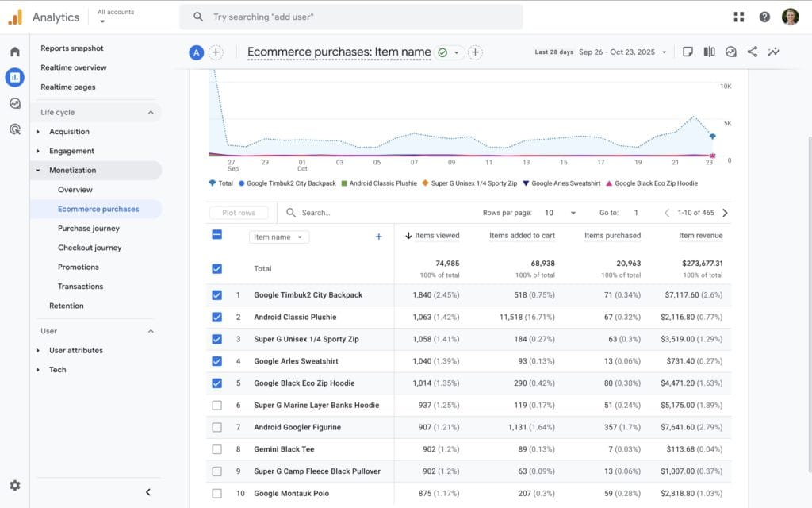Click the Help question mark icon
Screen dimensions: 812x508
click(x=763, y=17)
